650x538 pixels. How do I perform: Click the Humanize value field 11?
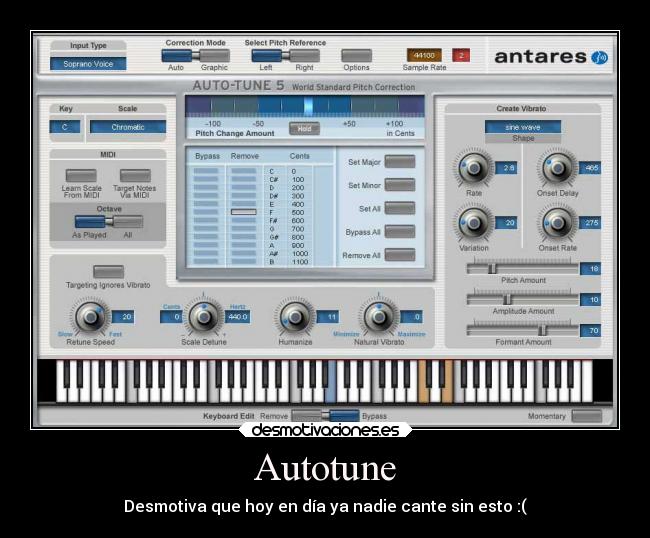[x=328, y=317]
